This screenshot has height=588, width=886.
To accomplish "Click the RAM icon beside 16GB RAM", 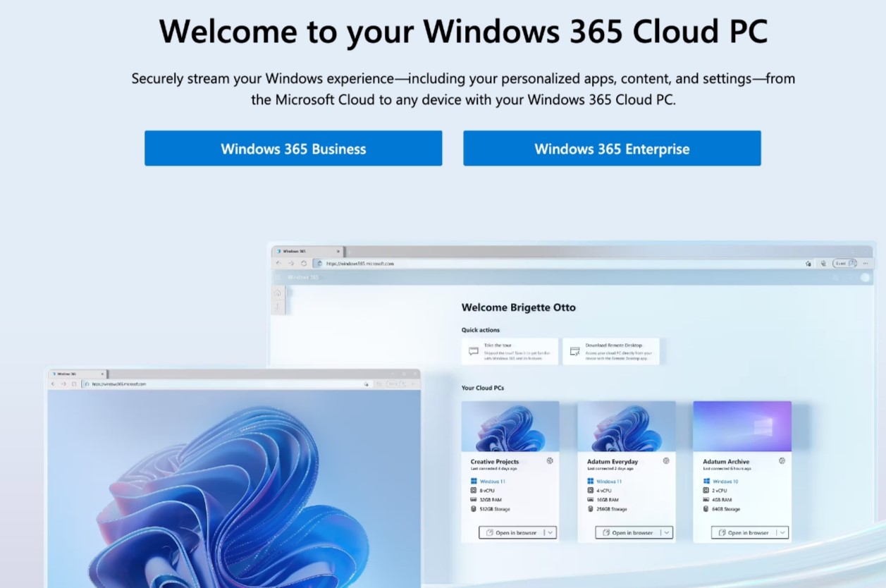I will [x=590, y=499].
